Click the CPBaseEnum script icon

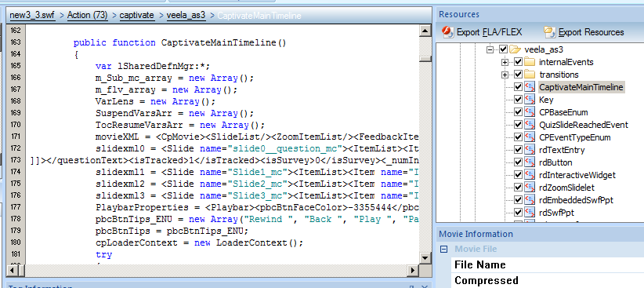point(530,112)
